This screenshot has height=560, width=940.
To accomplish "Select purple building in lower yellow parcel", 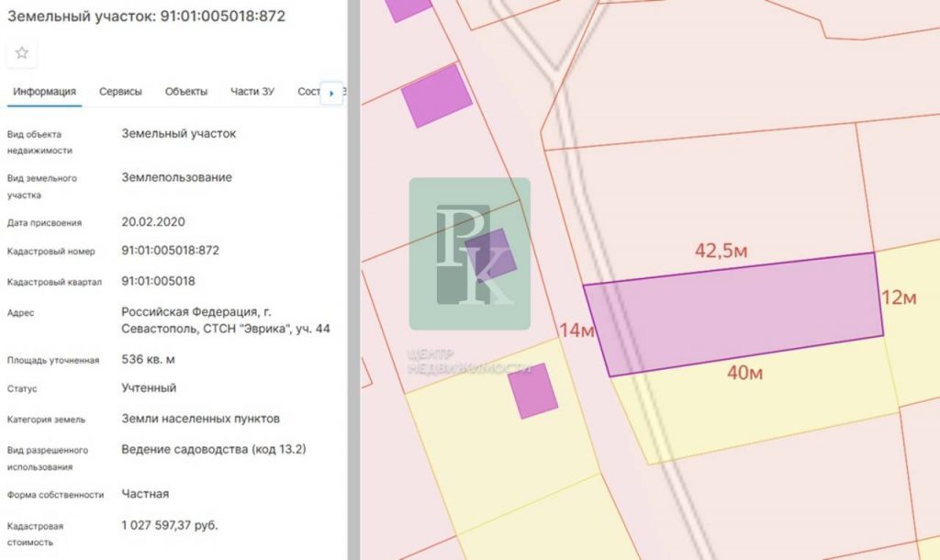I will tap(533, 391).
